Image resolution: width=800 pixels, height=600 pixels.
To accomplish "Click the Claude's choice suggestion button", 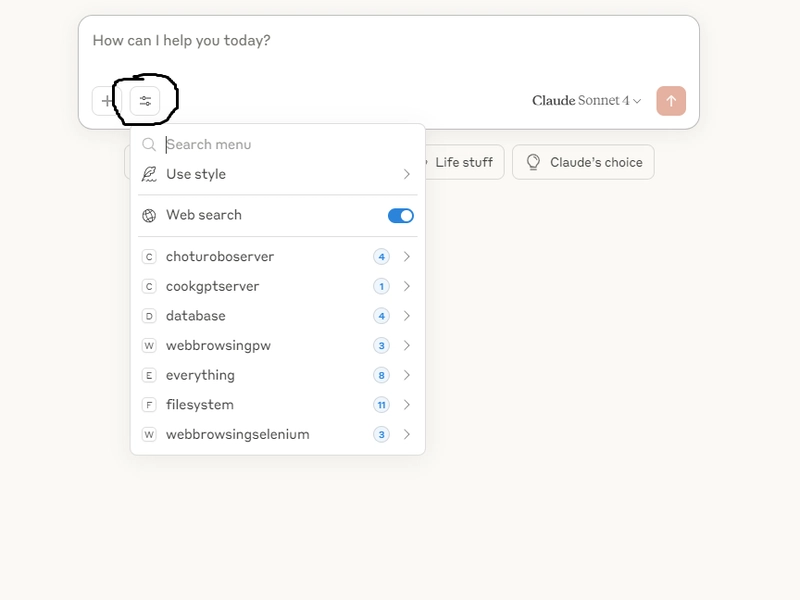I will 583,162.
